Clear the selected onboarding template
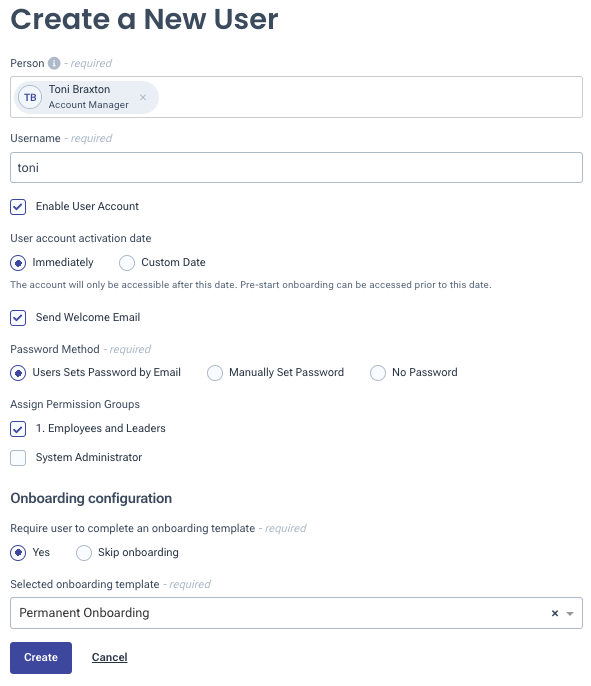Viewport: 591px width, 686px height. tap(555, 613)
